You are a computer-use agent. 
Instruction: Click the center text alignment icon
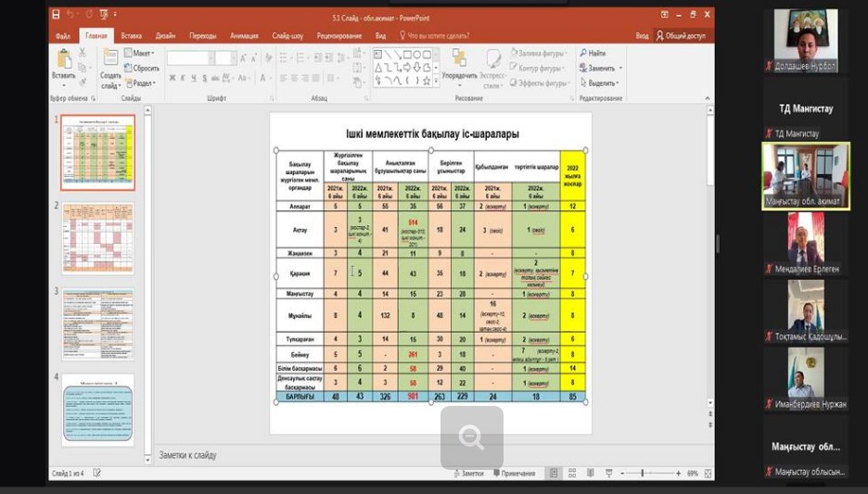[295, 78]
